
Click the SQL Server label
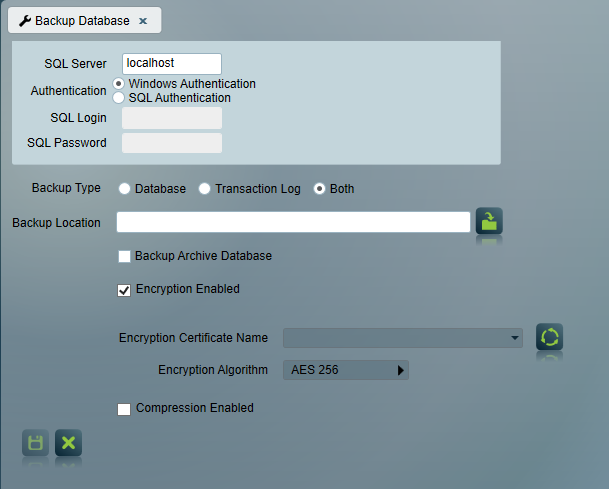[x=75, y=64]
